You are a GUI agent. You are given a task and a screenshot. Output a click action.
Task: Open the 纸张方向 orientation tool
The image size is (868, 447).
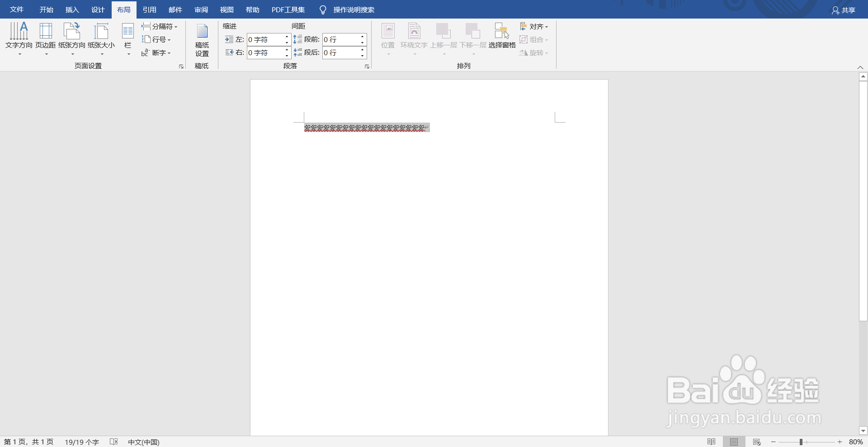(x=72, y=39)
